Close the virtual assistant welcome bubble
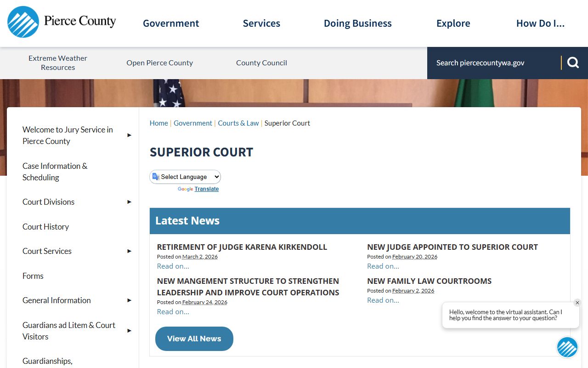The height and width of the screenshot is (368, 588). click(x=577, y=303)
